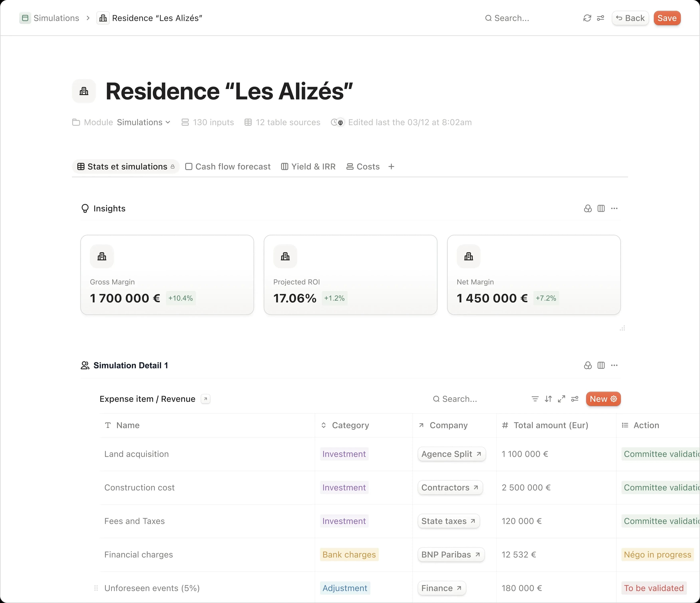The width and height of the screenshot is (700, 603).
Task: Click the sort arrows icon above table
Action: click(x=548, y=399)
